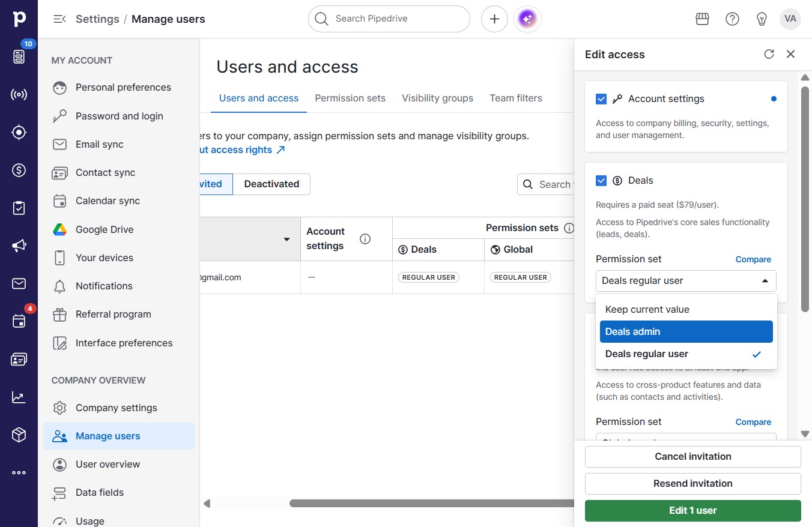
Task: Click Compare link for Deals permission set
Action: (x=753, y=260)
